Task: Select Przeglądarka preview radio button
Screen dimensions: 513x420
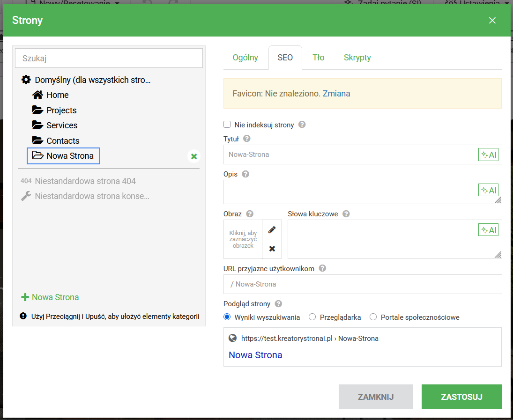Action: [x=312, y=317]
